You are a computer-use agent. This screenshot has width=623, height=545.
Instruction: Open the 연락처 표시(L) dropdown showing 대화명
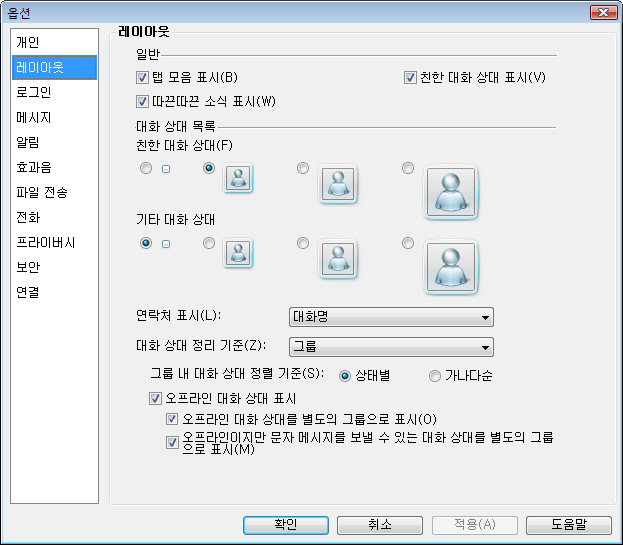tap(391, 317)
